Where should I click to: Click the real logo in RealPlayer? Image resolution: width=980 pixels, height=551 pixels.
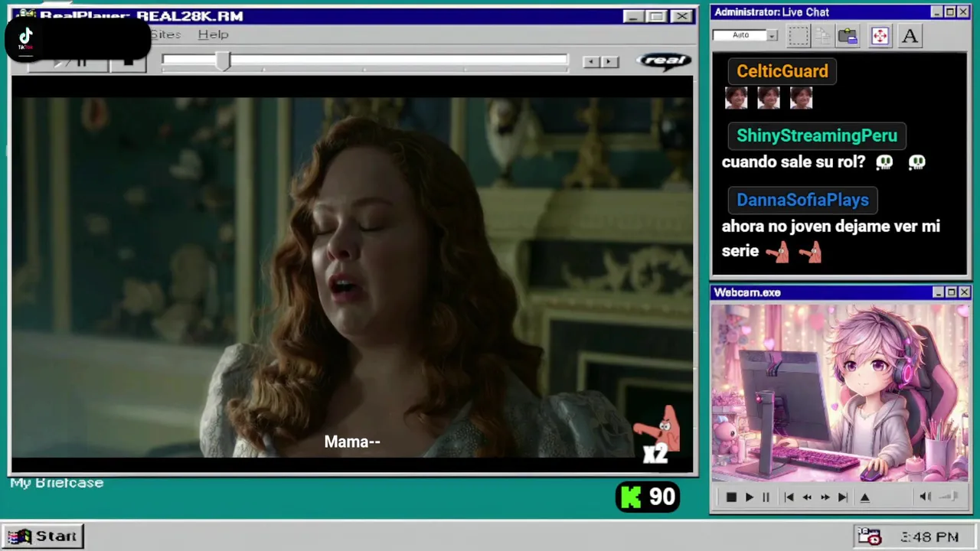(x=664, y=61)
